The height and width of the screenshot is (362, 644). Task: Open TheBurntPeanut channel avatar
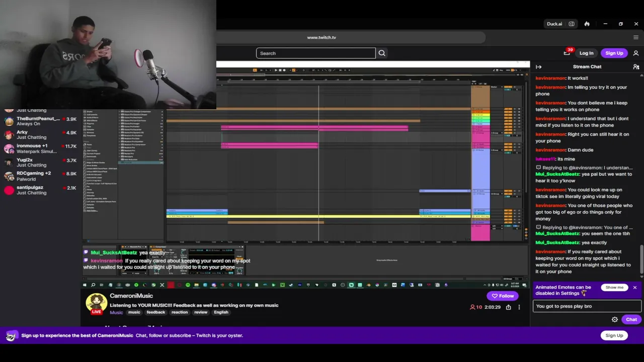9,121
